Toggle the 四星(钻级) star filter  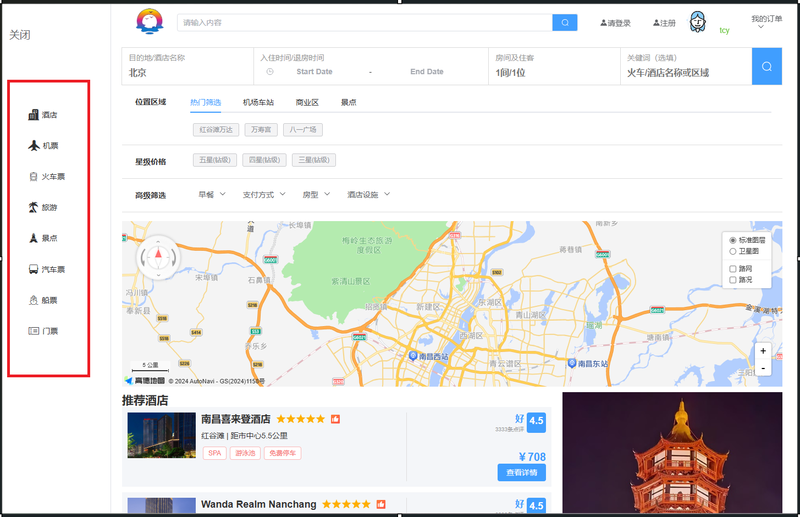pos(264,160)
